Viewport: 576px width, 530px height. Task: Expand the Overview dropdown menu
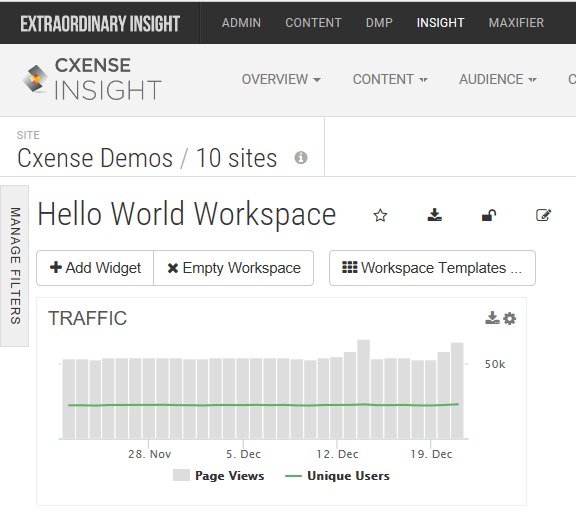tap(281, 79)
